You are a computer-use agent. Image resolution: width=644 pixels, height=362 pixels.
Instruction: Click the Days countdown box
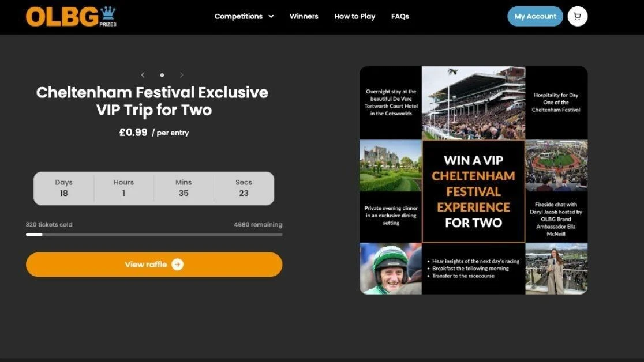click(63, 188)
